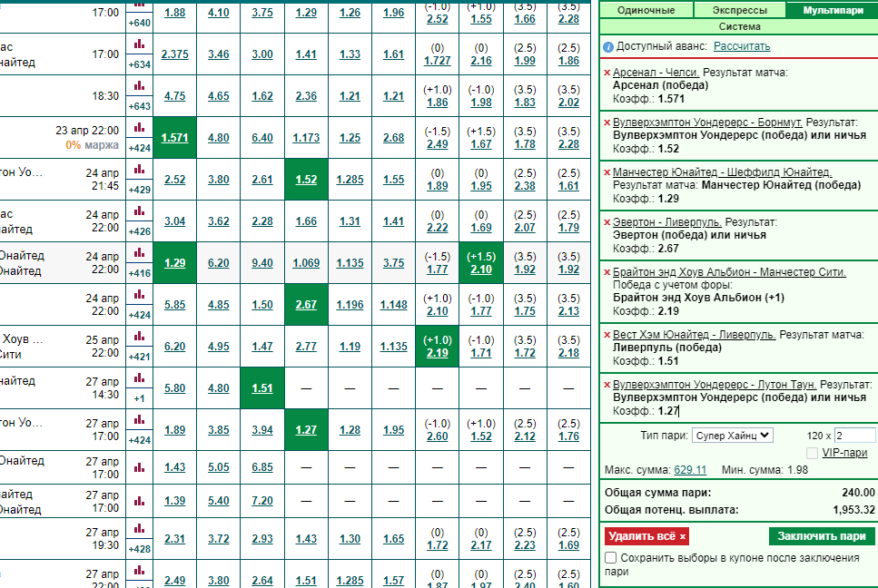Open statistics icon above +634 count
The image size is (878, 588).
(x=140, y=44)
